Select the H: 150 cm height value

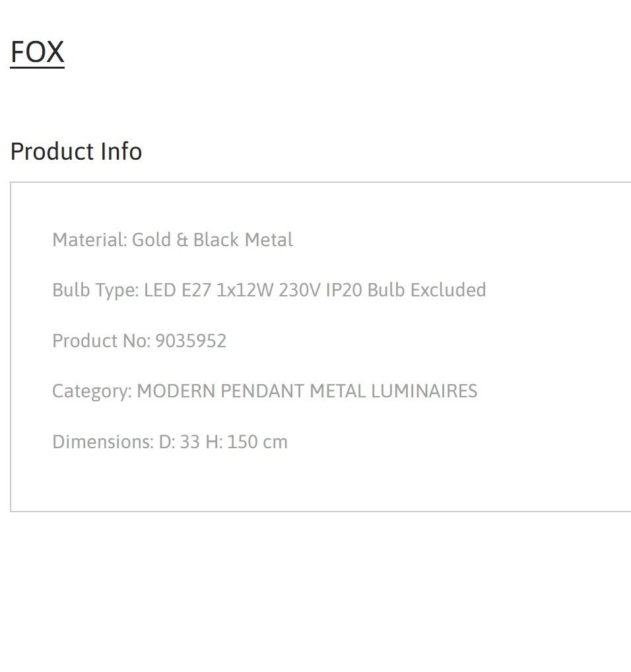247,442
